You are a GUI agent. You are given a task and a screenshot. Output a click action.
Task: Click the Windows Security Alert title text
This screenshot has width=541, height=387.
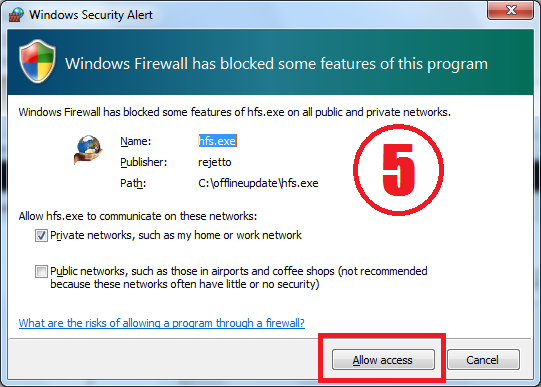(x=91, y=15)
